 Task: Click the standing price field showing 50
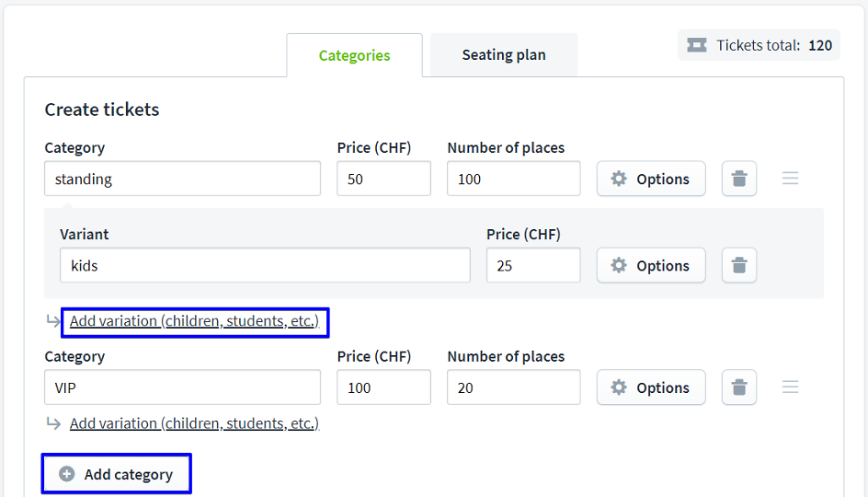383,179
